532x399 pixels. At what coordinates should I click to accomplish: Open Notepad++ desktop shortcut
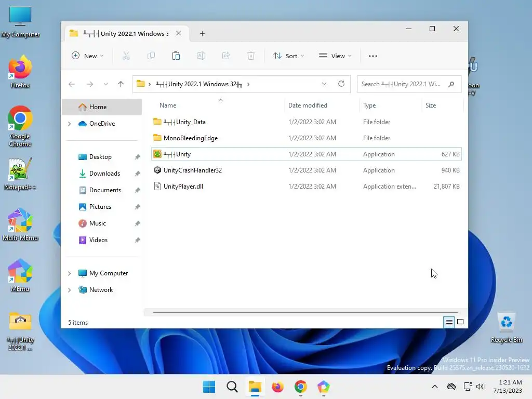tap(20, 174)
